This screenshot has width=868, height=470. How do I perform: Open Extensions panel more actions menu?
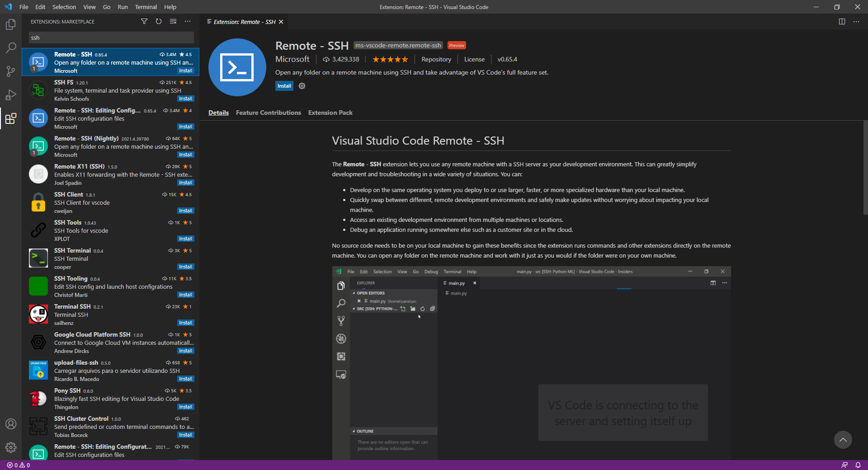188,21
